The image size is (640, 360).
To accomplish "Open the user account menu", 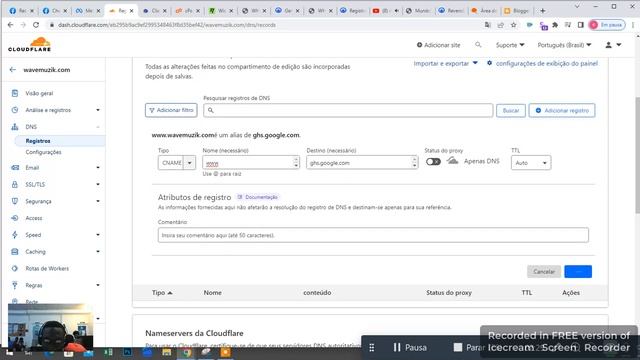I will pos(613,45).
